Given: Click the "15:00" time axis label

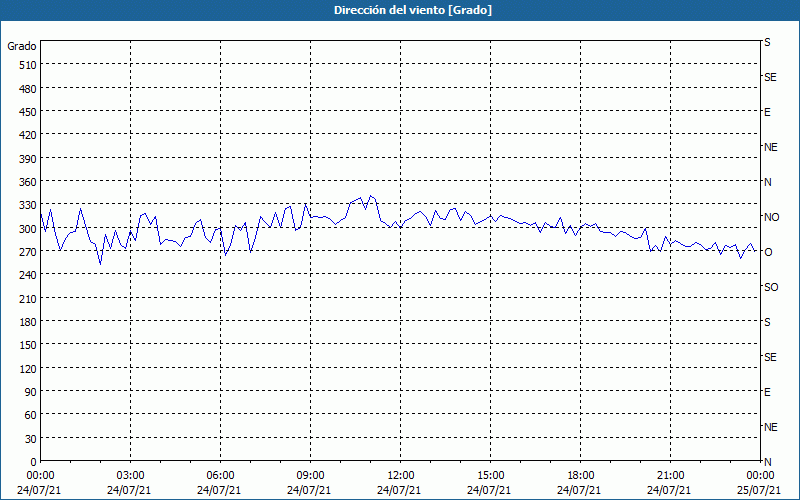Looking at the screenshot, I should tap(490, 476).
